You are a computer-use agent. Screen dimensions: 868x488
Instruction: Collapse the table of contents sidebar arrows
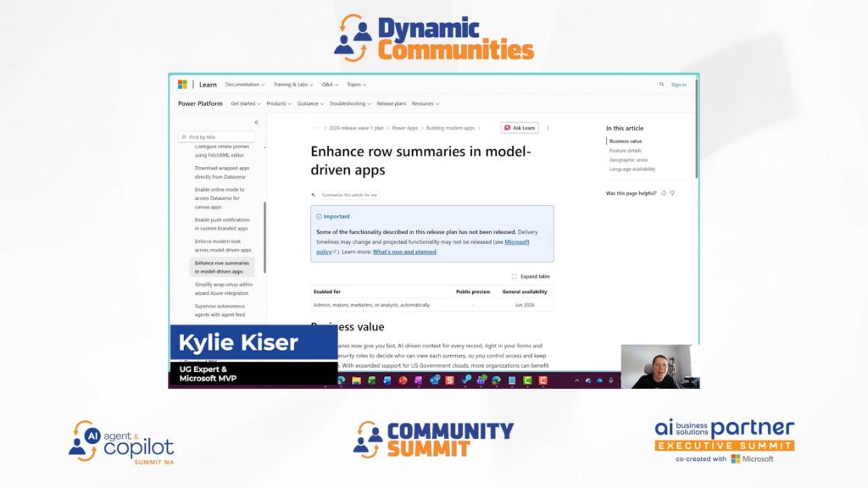click(256, 122)
